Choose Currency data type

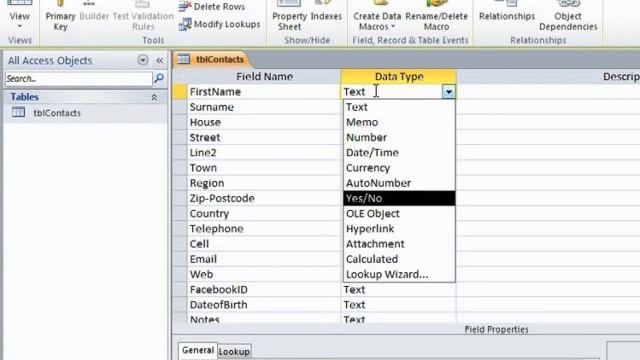pyautogui.click(x=399, y=168)
